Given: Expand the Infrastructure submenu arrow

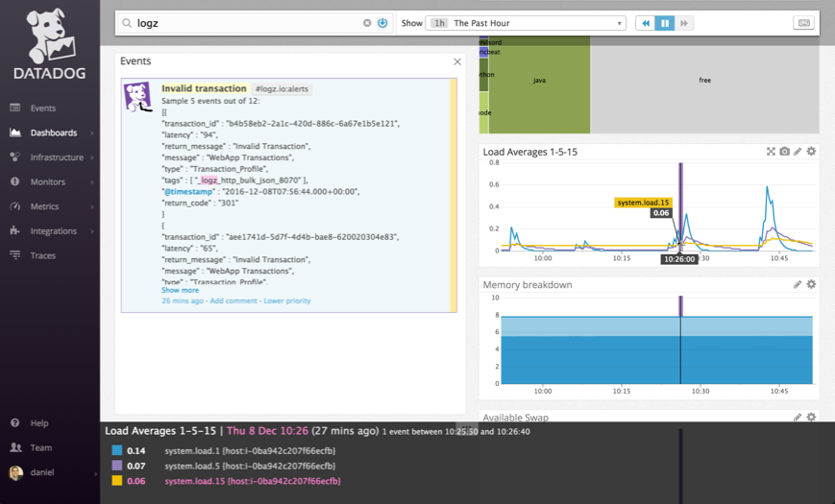Looking at the screenshot, I should click(92, 157).
